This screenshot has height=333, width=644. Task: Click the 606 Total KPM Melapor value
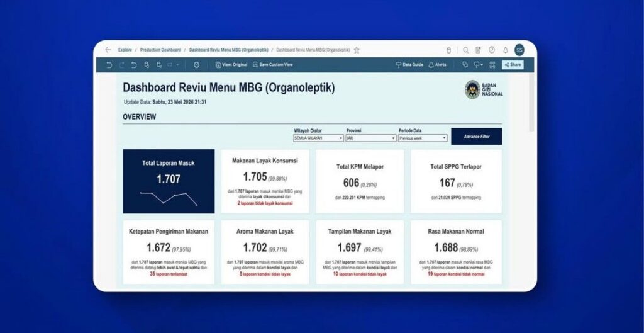tap(351, 183)
